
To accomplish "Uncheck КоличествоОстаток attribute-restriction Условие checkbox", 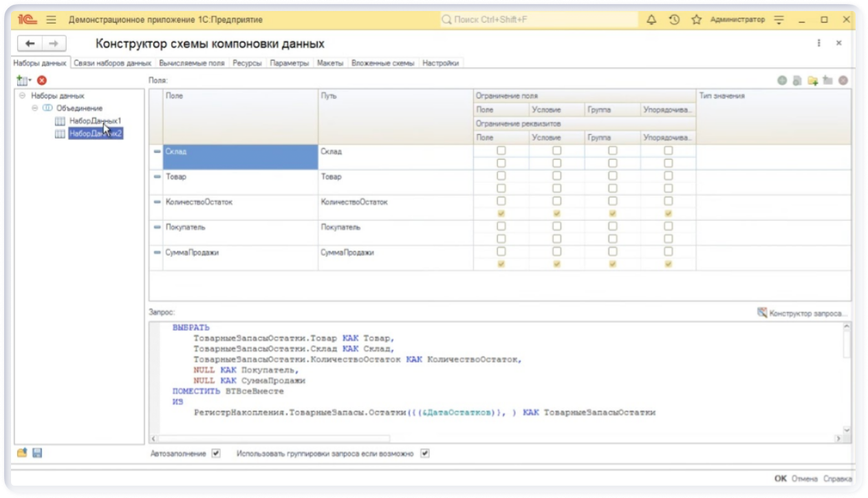I will 557,213.
